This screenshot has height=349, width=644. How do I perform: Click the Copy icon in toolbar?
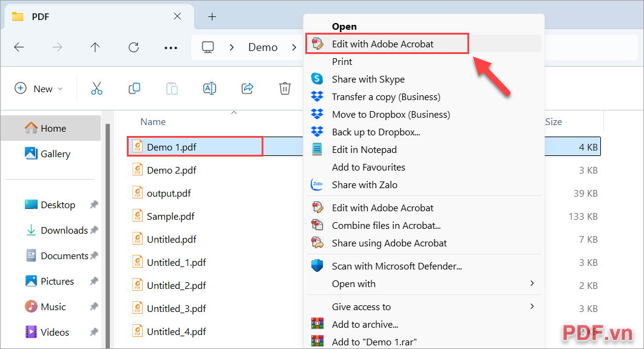[134, 88]
